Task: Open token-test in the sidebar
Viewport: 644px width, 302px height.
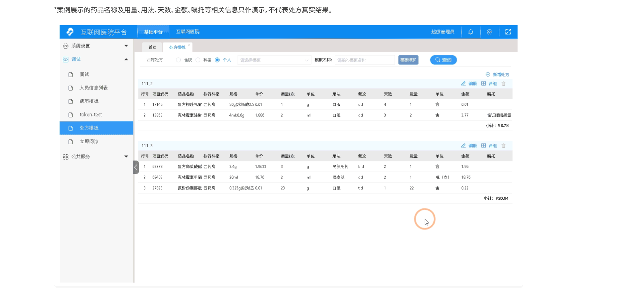Action: 97,115
